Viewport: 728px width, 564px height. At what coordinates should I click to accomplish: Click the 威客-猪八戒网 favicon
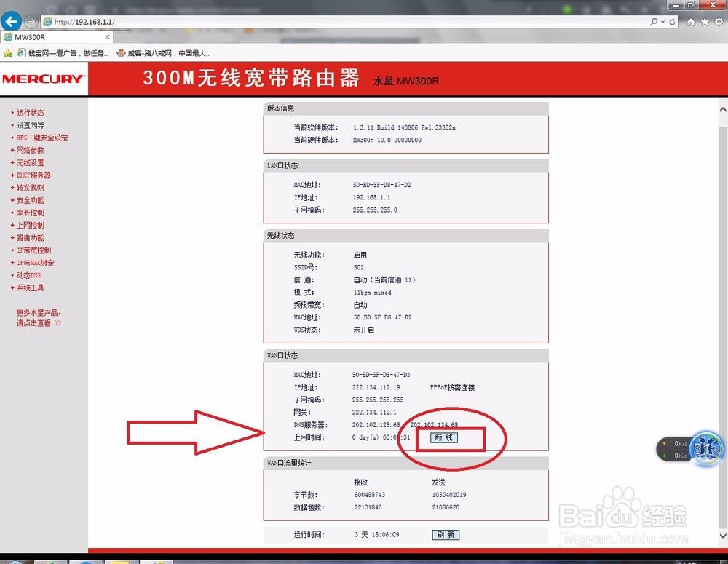pyautogui.click(x=121, y=52)
